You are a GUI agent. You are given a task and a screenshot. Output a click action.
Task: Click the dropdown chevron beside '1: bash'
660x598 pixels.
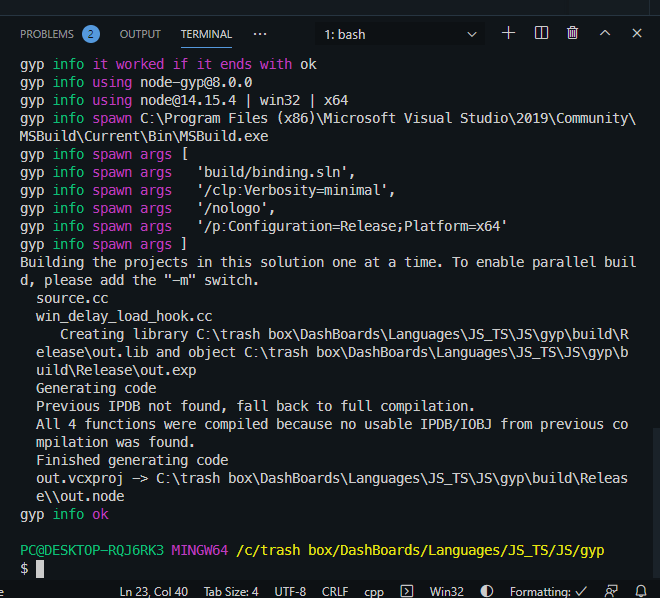pos(472,34)
